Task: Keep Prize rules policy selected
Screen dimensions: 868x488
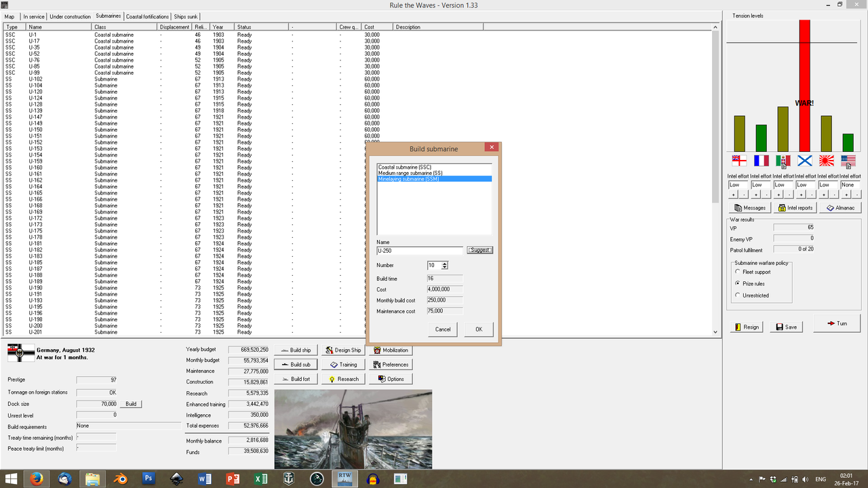Action: point(738,283)
